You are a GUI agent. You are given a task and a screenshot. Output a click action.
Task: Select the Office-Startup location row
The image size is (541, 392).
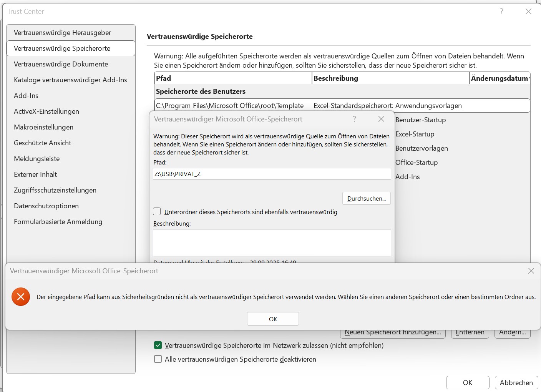[x=463, y=163]
